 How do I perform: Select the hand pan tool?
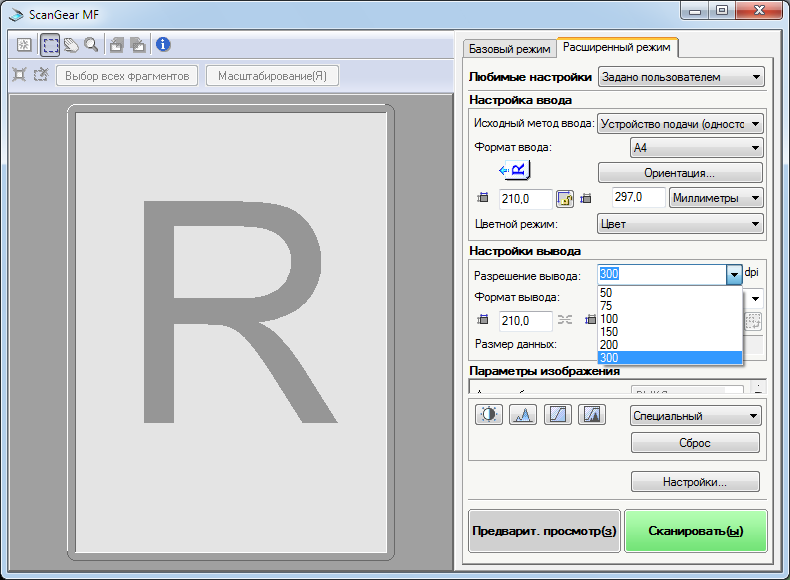tap(71, 45)
